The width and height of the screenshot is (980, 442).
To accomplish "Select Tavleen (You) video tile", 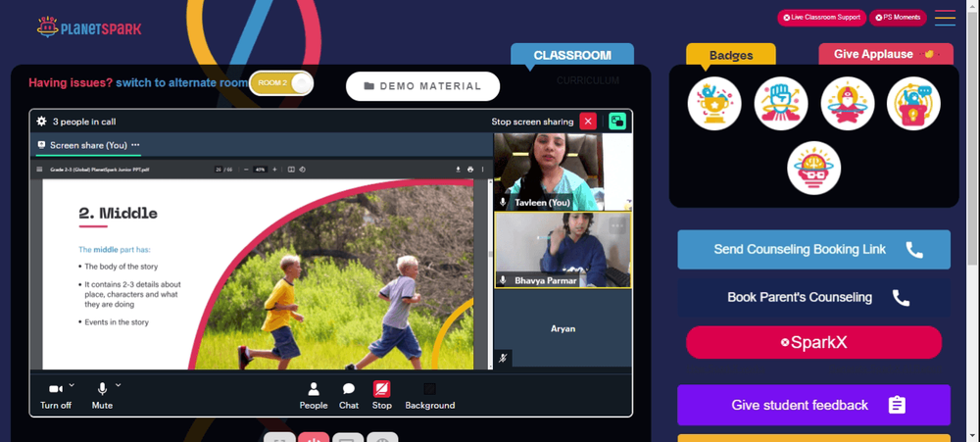I will tap(563, 172).
